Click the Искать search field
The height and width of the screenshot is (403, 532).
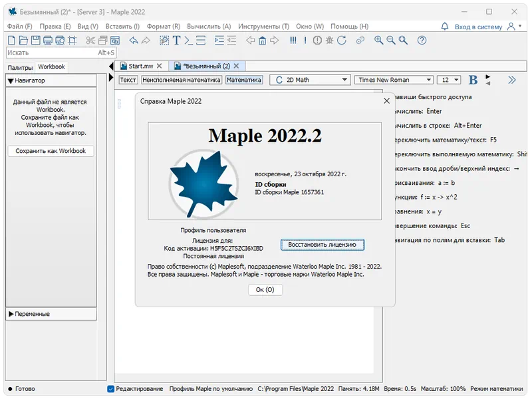point(61,53)
